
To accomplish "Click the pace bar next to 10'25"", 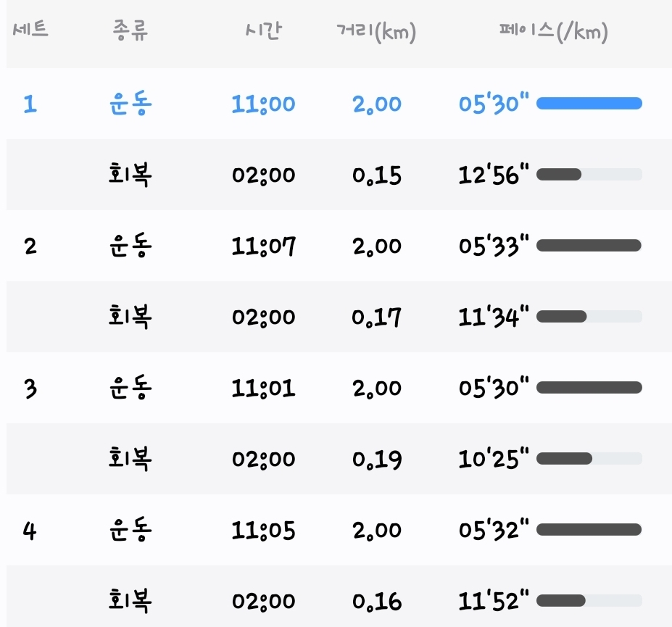I will pos(589,459).
